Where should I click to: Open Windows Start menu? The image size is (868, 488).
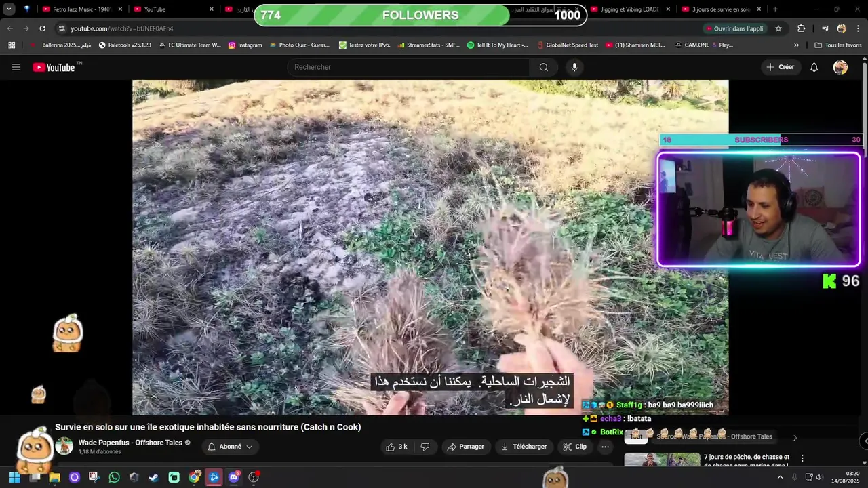[x=14, y=477]
